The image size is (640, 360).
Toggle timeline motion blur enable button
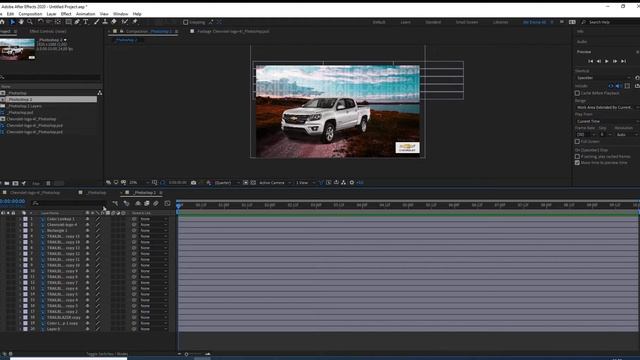(x=156, y=203)
